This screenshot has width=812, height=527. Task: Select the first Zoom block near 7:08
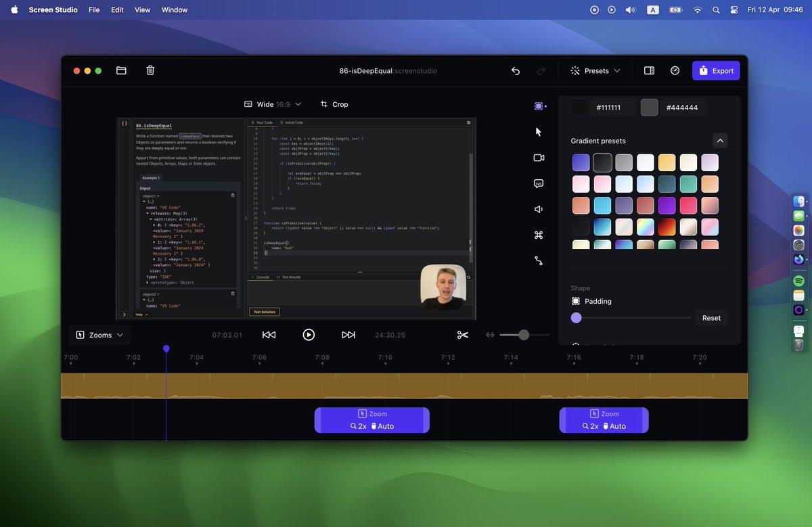click(x=371, y=420)
